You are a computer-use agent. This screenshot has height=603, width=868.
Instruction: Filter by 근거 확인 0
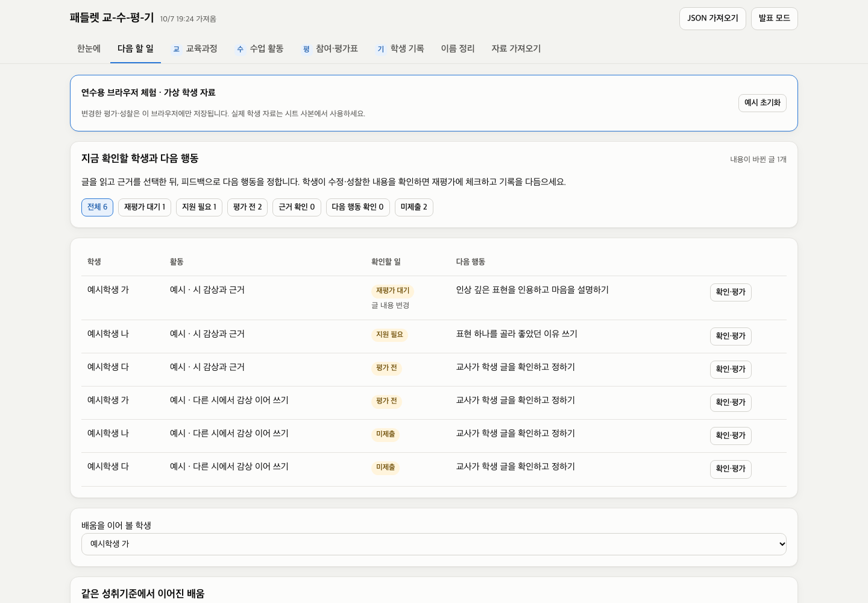coord(297,207)
